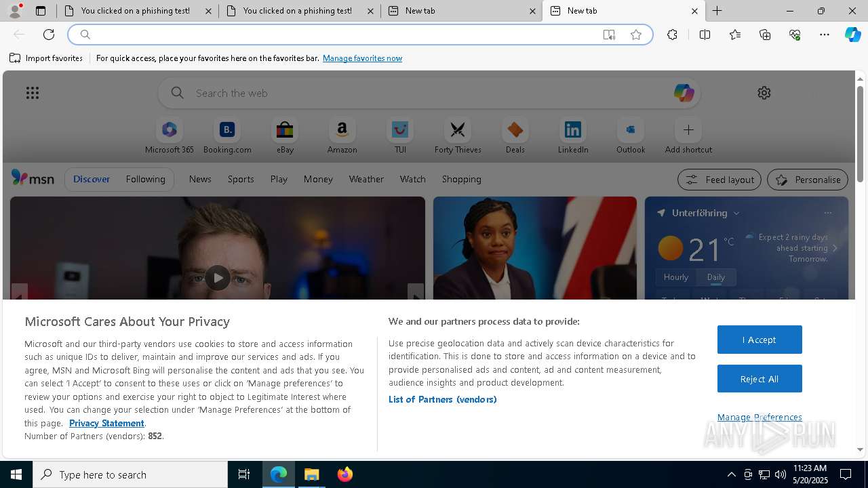This screenshot has height=488, width=868.
Task: Open the Windows Start menu
Action: point(16,474)
